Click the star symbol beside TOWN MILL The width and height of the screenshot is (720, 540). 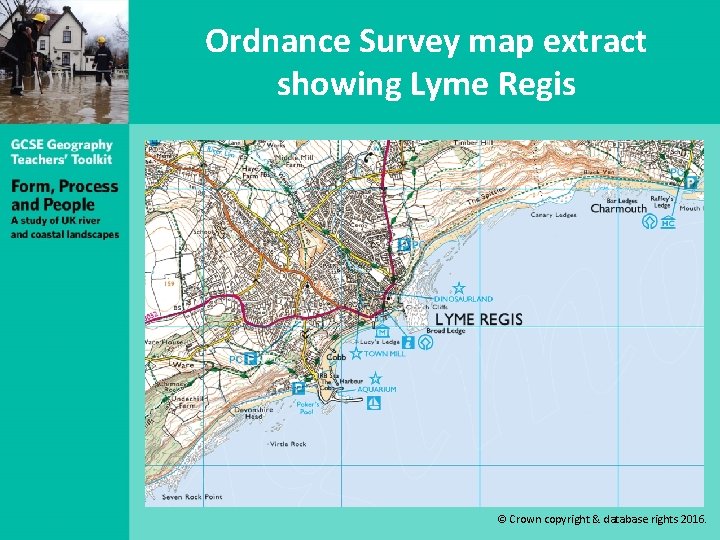[356, 353]
